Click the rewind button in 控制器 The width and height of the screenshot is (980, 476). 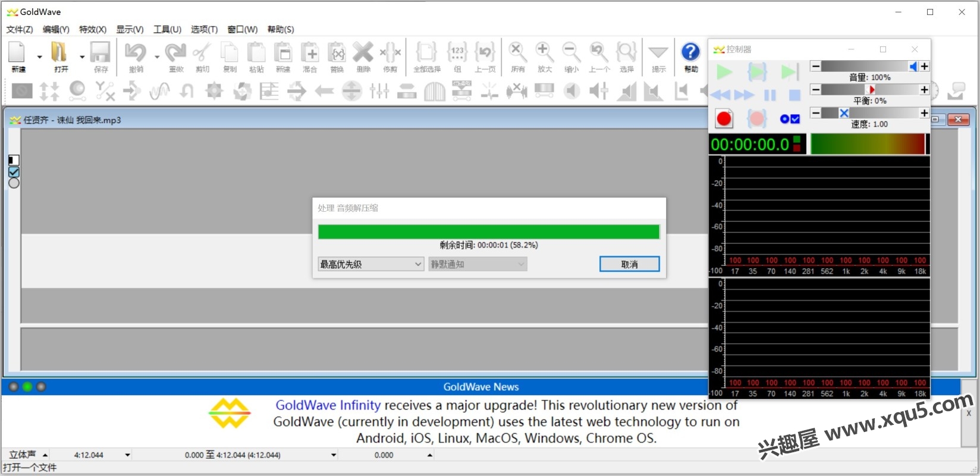click(x=720, y=95)
